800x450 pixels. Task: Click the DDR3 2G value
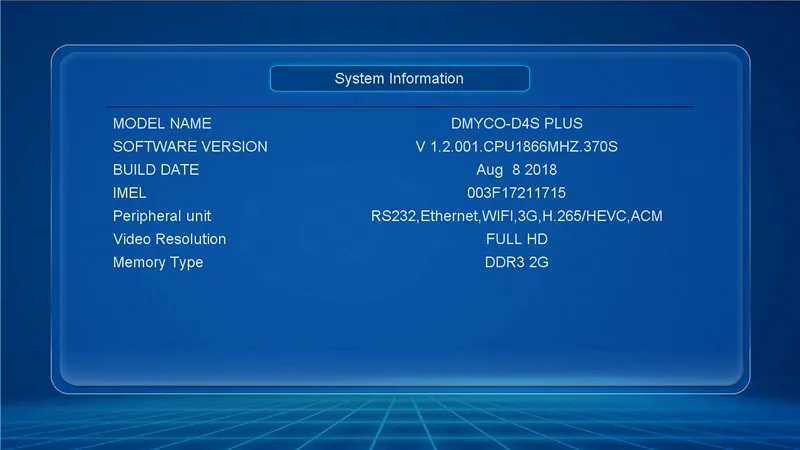coord(516,262)
